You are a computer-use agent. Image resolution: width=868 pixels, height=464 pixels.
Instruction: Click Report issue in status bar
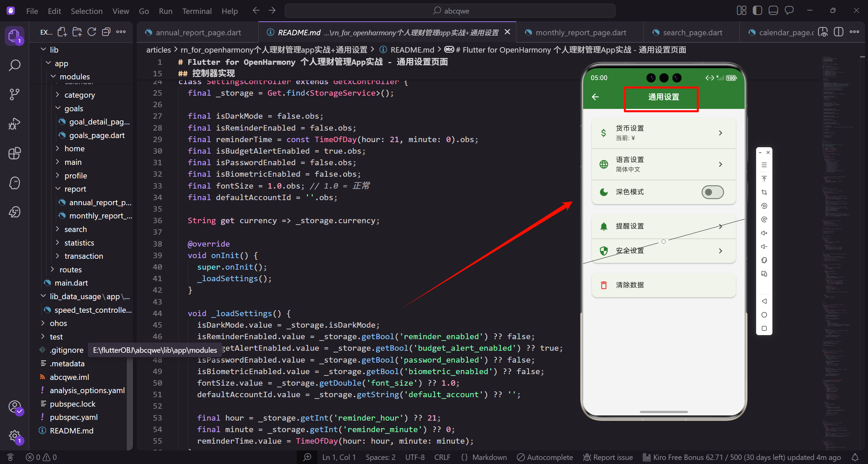(608, 457)
